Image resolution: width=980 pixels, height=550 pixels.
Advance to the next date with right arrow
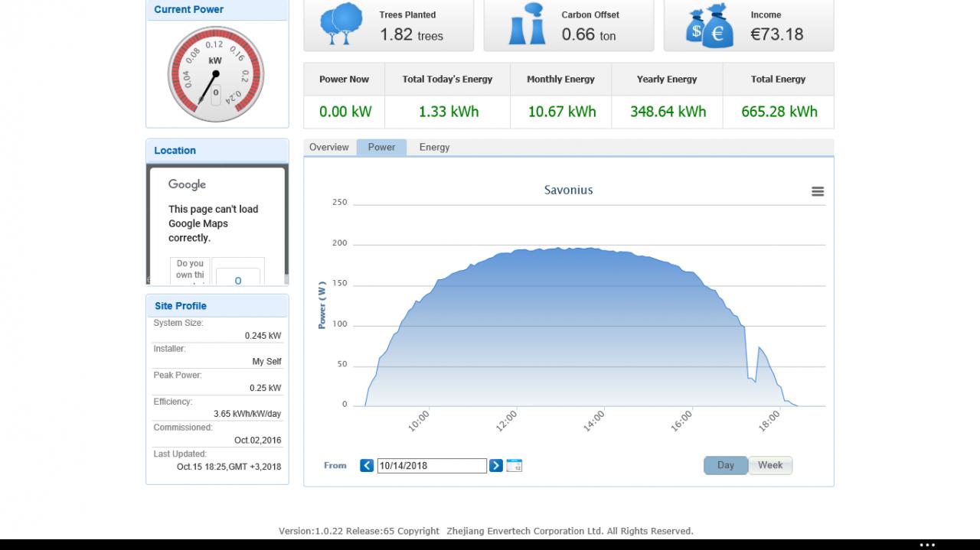click(x=496, y=465)
